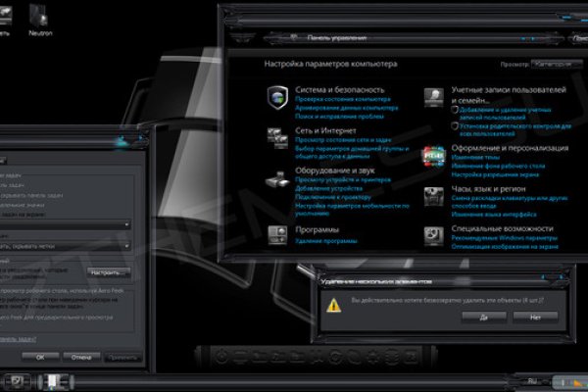Open the Оборудование и звук icon
This screenshot has width=588, height=392.
[x=276, y=183]
